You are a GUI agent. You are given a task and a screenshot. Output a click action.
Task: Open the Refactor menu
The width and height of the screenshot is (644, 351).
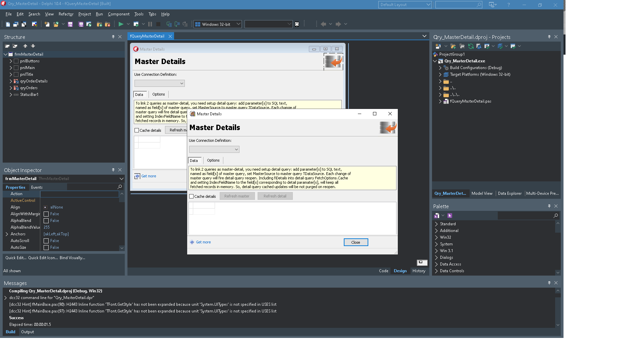pyautogui.click(x=66, y=14)
